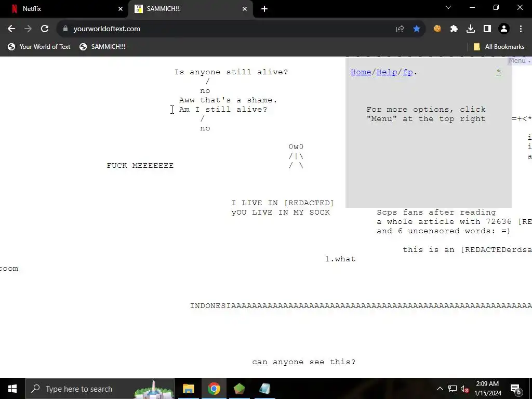Click the text 'can anyone see this?'

[x=303, y=362]
